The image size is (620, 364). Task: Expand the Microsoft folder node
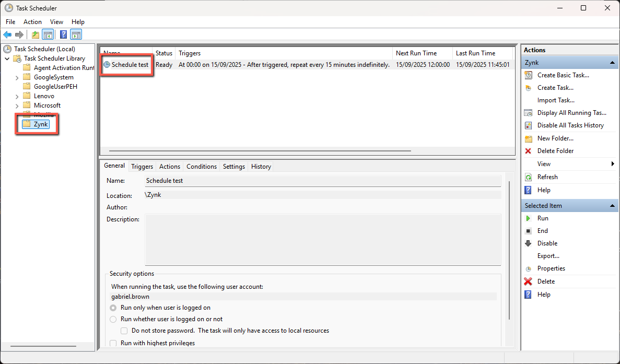point(17,106)
